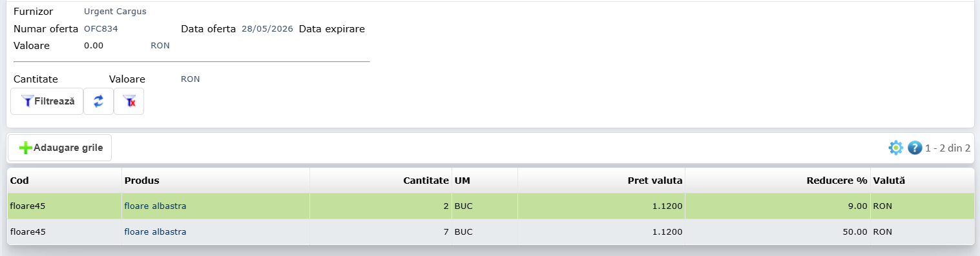Open floare albastra link in the second row
Viewport: 980px width, 256px height.
(155, 231)
